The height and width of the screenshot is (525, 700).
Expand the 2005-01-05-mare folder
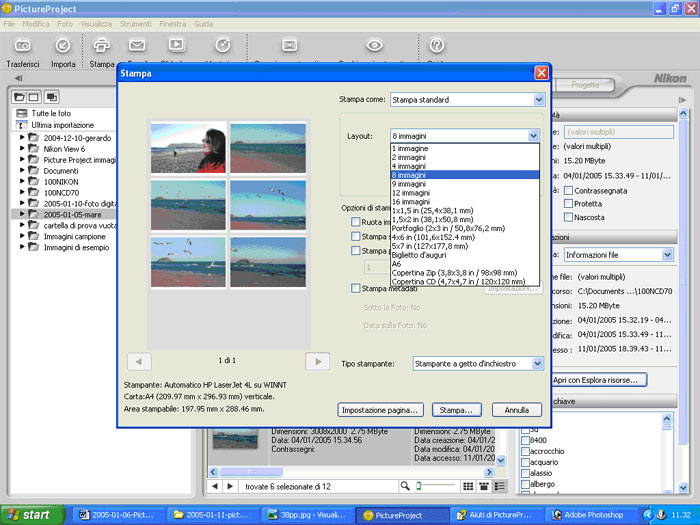[22, 214]
